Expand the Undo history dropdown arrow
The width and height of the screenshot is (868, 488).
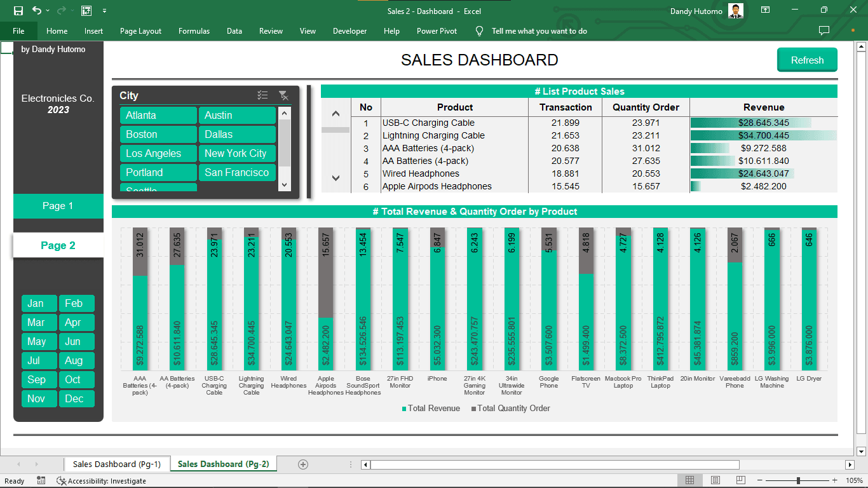pos(48,11)
